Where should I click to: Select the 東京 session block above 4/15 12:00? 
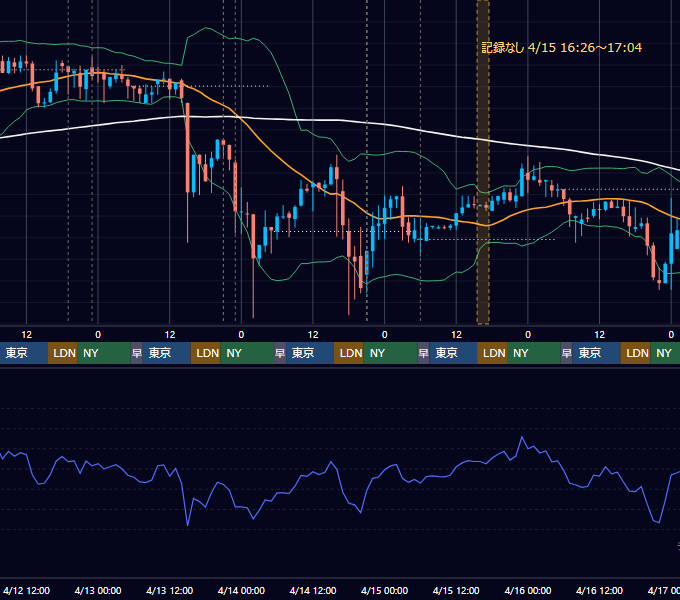[x=453, y=353]
